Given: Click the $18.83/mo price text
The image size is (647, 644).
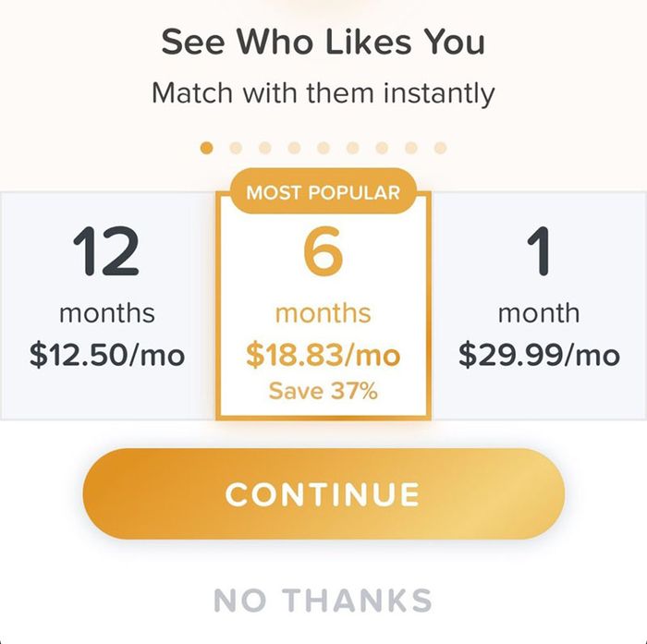Looking at the screenshot, I should (323, 355).
